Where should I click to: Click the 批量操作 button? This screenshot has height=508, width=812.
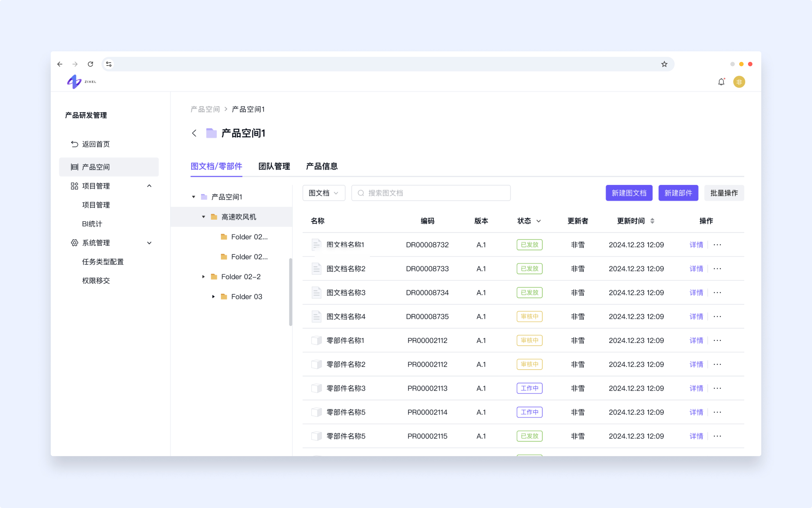pos(724,193)
